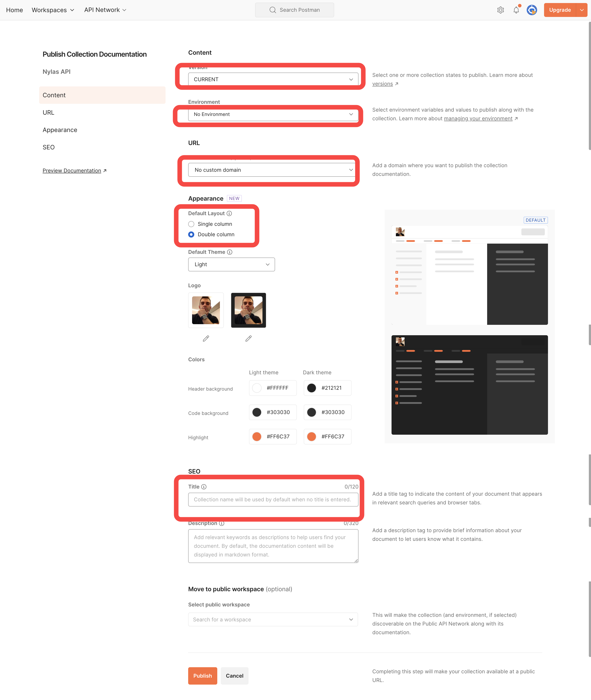Image resolution: width=591 pixels, height=700 pixels.
Task: Click the Postman settings gear icon
Action: click(501, 9)
